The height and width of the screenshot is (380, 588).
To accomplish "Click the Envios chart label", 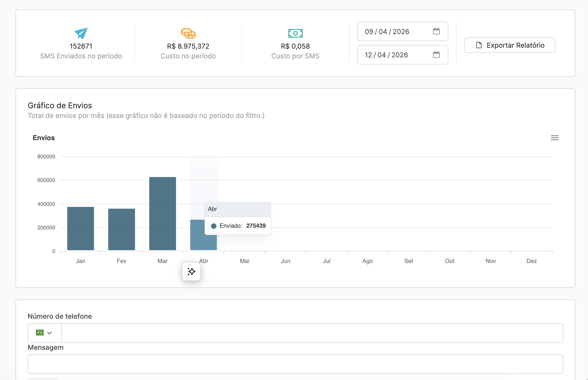I will [x=43, y=138].
